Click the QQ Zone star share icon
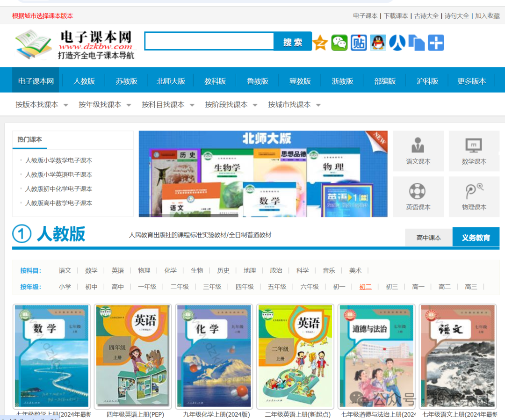505x420 pixels. [x=320, y=43]
